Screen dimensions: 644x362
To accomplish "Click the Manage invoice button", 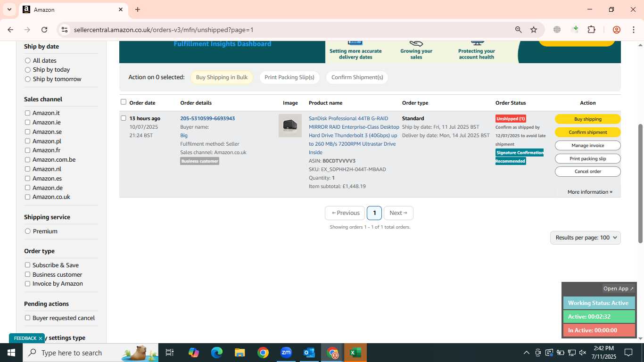I will pyautogui.click(x=588, y=145).
